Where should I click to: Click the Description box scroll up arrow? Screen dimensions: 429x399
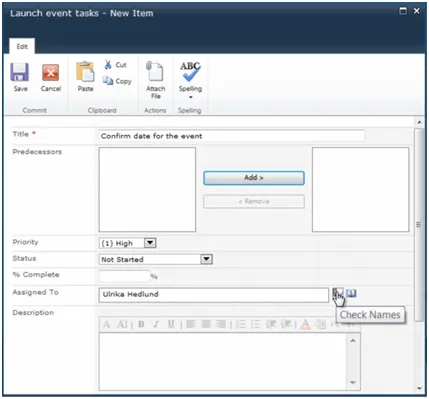click(353, 340)
